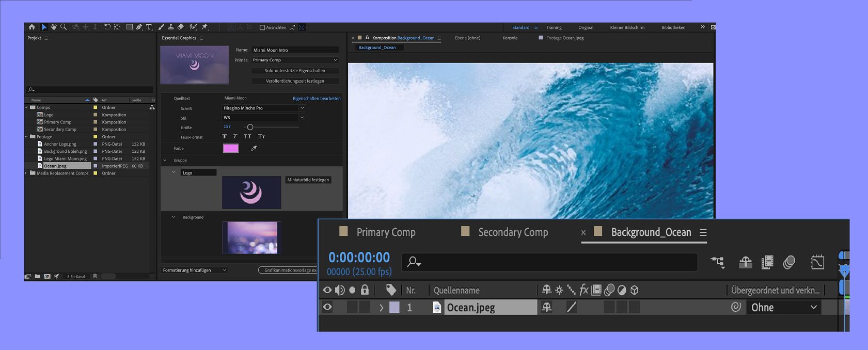Toggle visibility eye of Ocean.jpeg layer
The width and height of the screenshot is (868, 350).
click(x=327, y=307)
